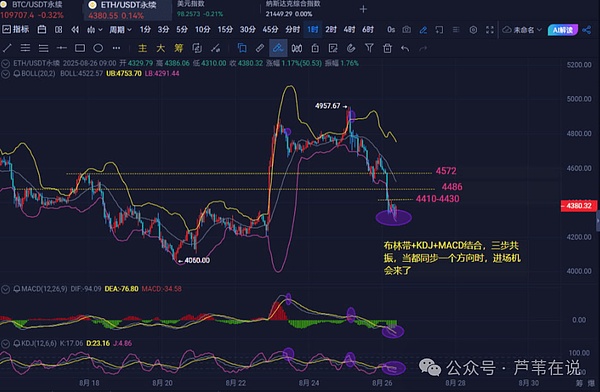Screen dimensions: 600x392
Task: Toggle the lock drawings icon
Action: [x=315, y=48]
